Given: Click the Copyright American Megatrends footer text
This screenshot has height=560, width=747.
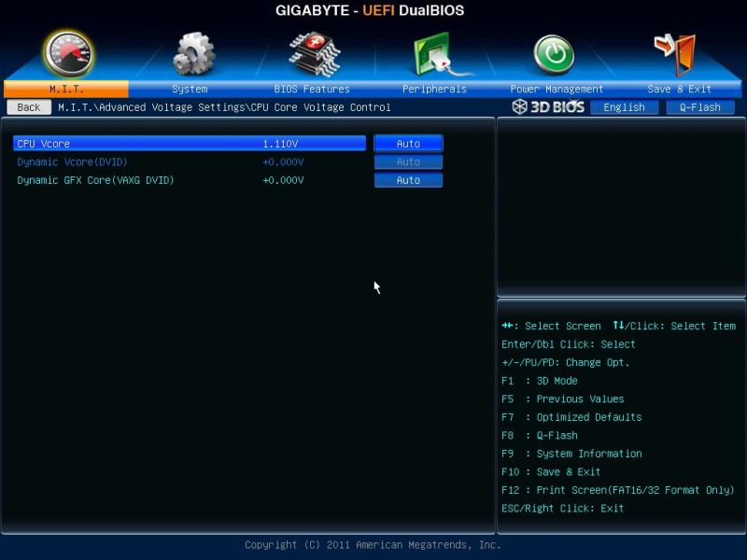Looking at the screenshot, I should click(373, 545).
